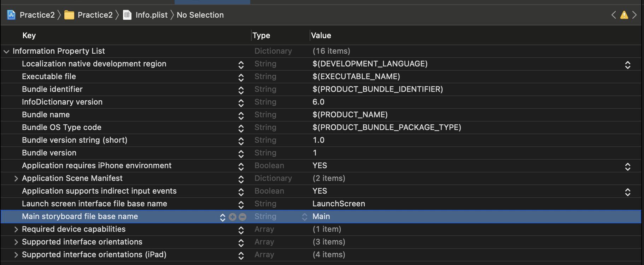Click the Practice2 folder icon in breadcrumb

(x=69, y=15)
